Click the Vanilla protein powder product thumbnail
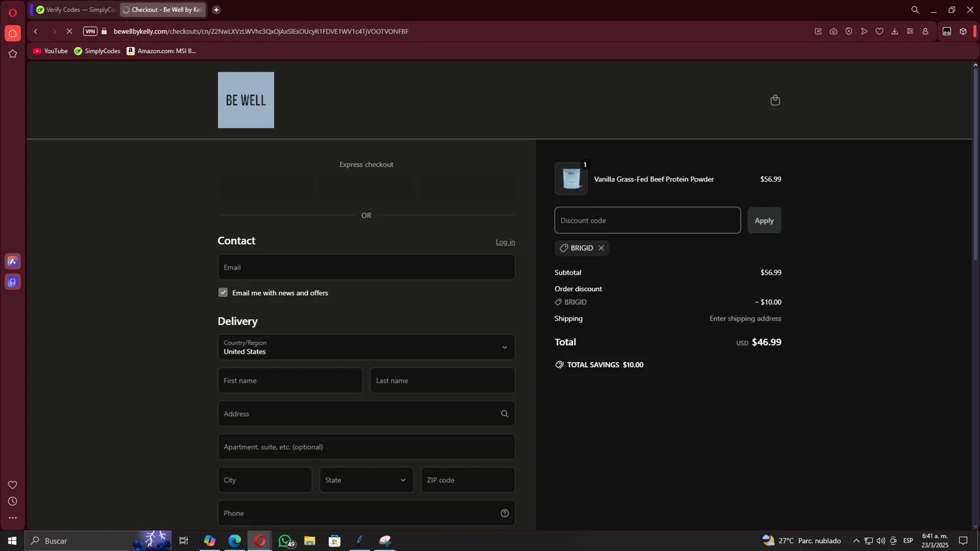 (571, 179)
